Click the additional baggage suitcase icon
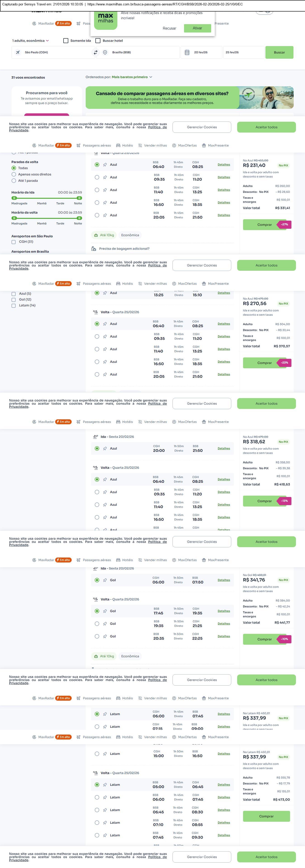Image resolution: width=305 pixels, height=868 pixels. point(94,249)
